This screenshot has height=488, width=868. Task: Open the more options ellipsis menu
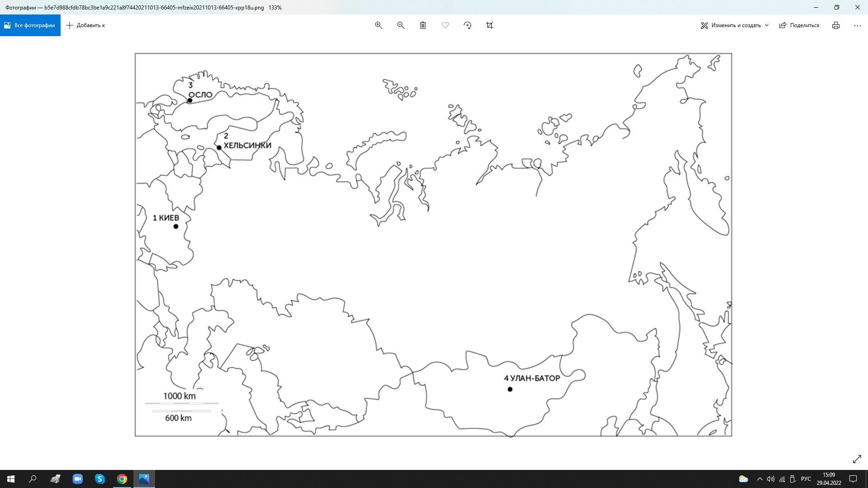tap(857, 25)
